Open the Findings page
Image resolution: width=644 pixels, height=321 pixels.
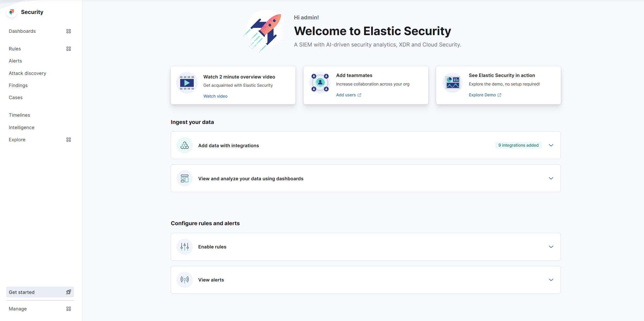click(18, 85)
